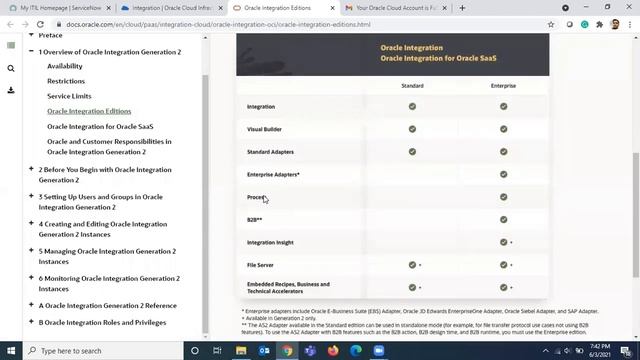
Task: Click the Standard column header
Action: coord(412,86)
